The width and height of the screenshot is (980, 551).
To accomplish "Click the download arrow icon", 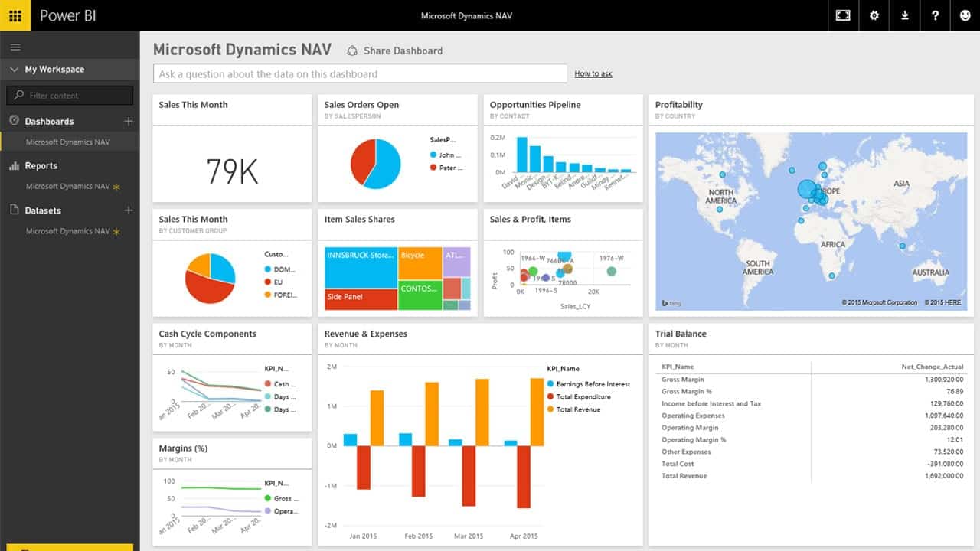I will coord(905,15).
